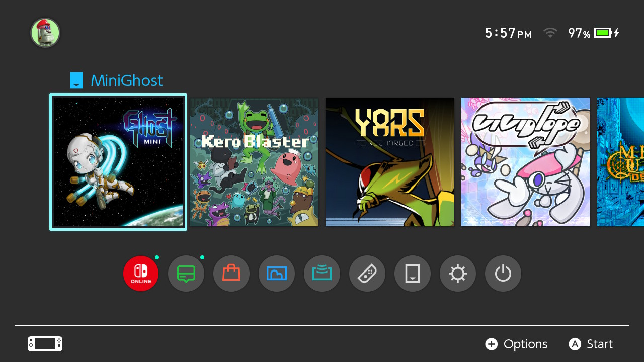The image size is (644, 362).
Task: Select the Kero Blaster game tile
Action: click(254, 162)
